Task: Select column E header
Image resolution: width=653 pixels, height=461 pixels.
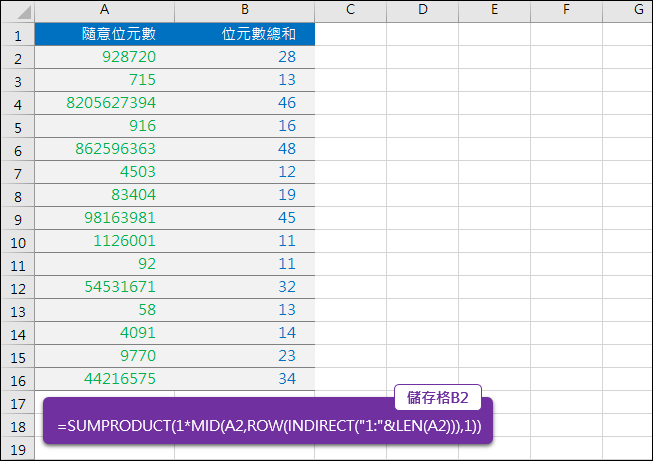Action: [494, 11]
